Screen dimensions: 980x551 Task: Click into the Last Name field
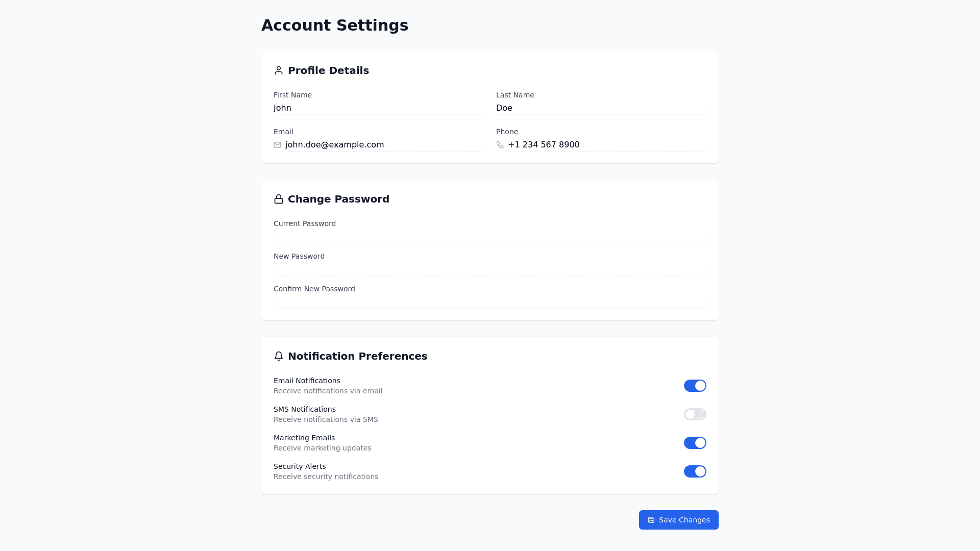pos(600,108)
